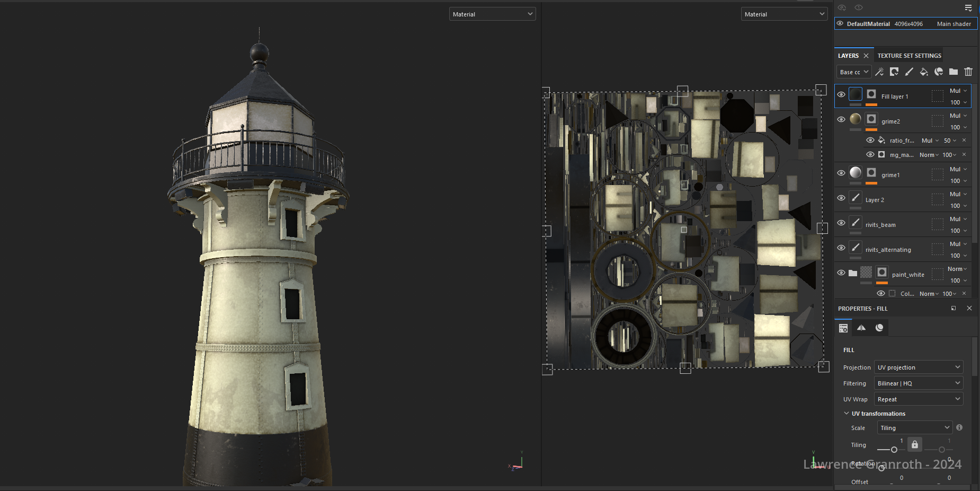Click the smart material icon in Layers toolbar
Screen dimensions: 980x491
[x=939, y=72]
